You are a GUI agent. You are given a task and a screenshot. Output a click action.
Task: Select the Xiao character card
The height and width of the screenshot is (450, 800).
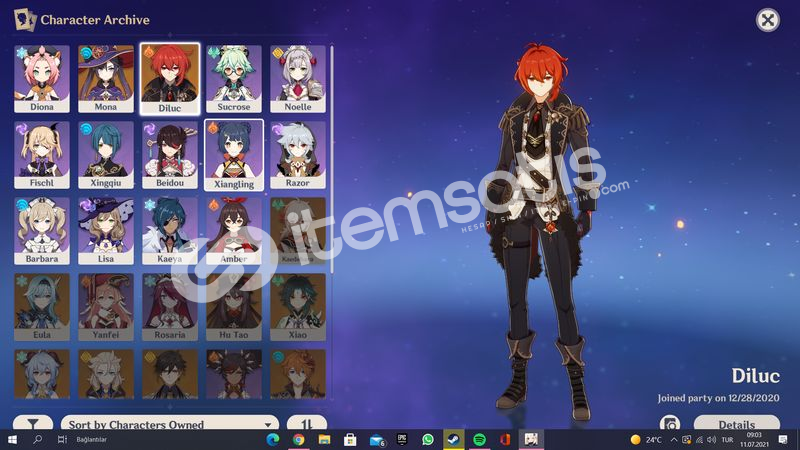pyautogui.click(x=298, y=307)
